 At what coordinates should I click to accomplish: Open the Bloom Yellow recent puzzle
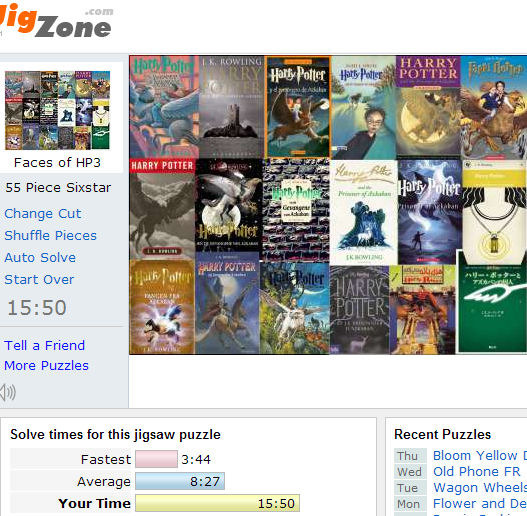(480, 455)
